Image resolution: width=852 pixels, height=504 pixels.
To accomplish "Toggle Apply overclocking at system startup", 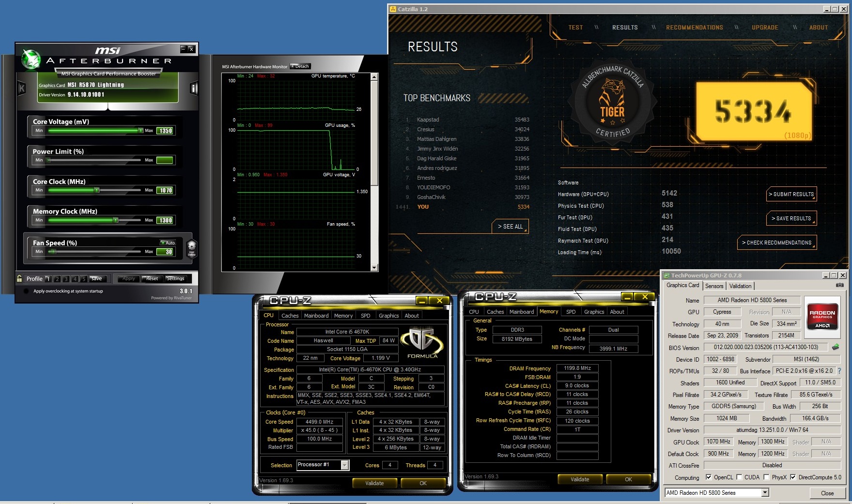I will [26, 291].
